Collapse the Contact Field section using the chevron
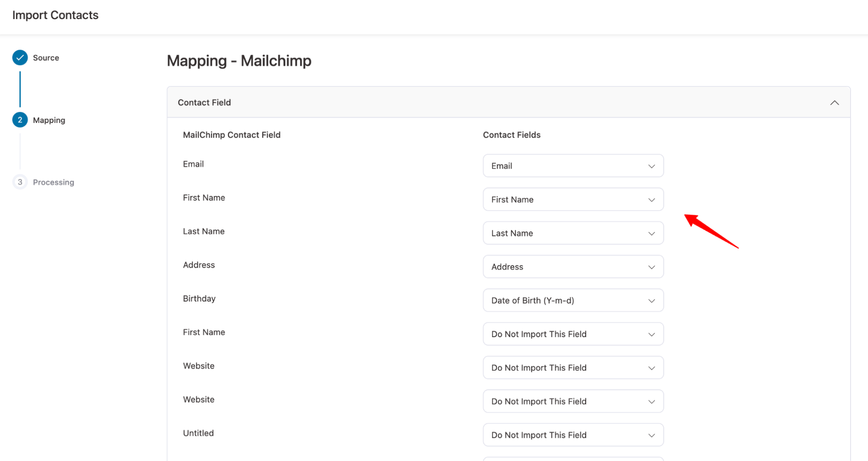Screen dimensions: 868x461 pyautogui.click(x=834, y=103)
